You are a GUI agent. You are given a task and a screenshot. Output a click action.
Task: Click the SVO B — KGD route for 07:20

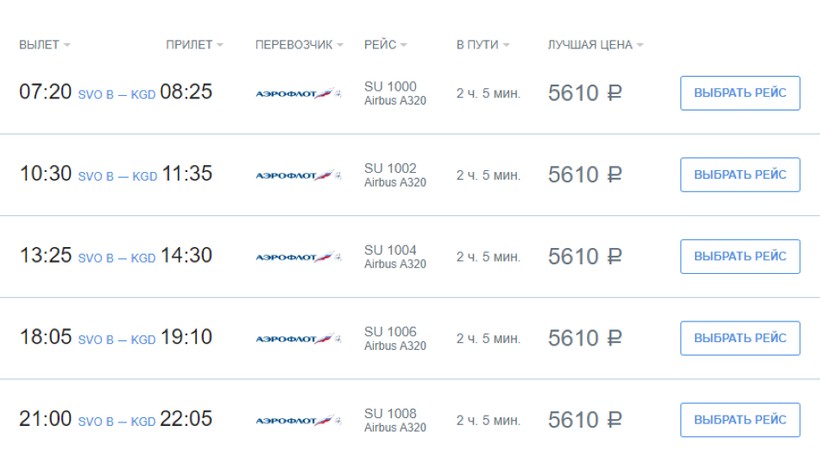tap(116, 94)
